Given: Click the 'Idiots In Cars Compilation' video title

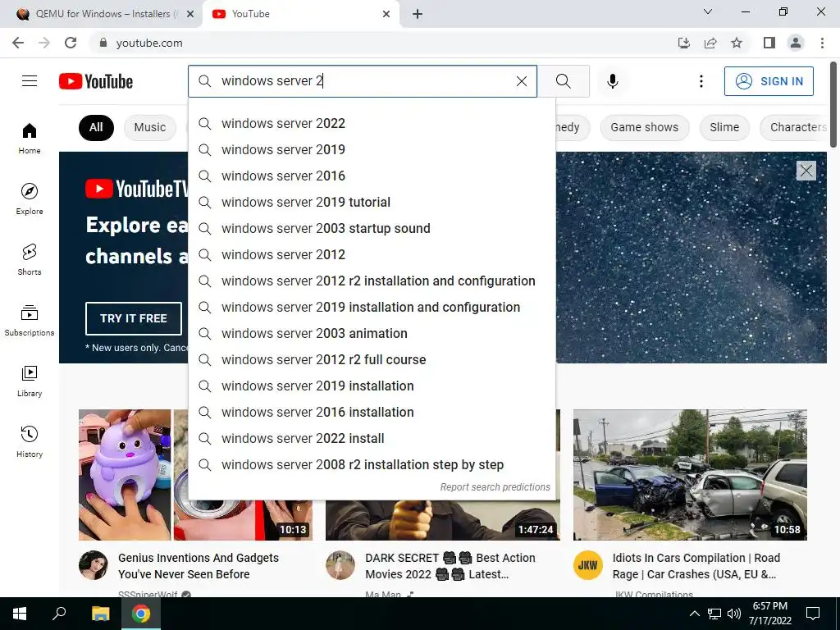Looking at the screenshot, I should (696, 566).
